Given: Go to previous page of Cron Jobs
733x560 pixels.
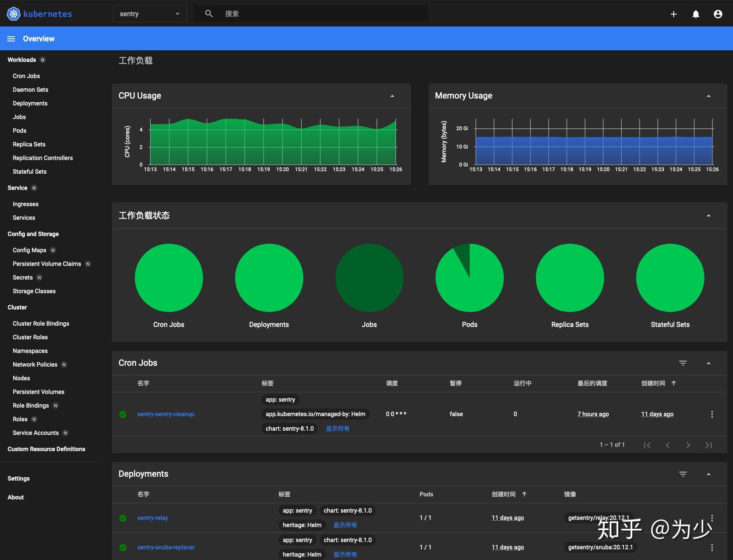Looking at the screenshot, I should 668,445.
